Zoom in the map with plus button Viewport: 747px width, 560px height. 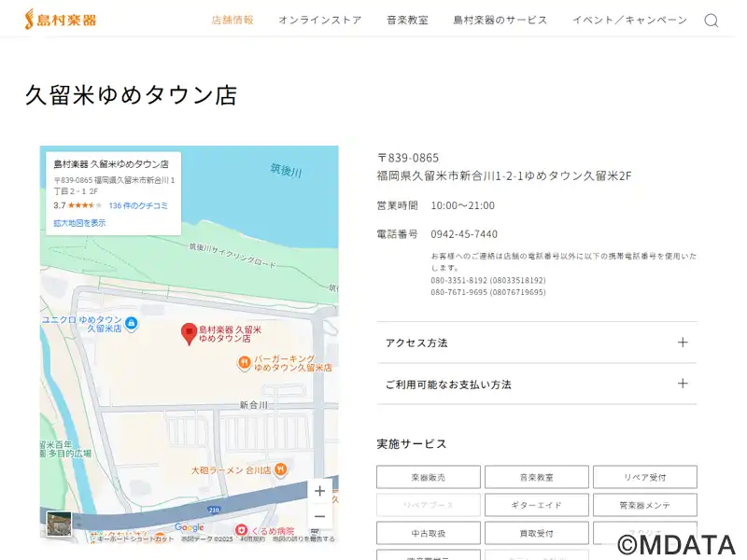[x=319, y=491]
